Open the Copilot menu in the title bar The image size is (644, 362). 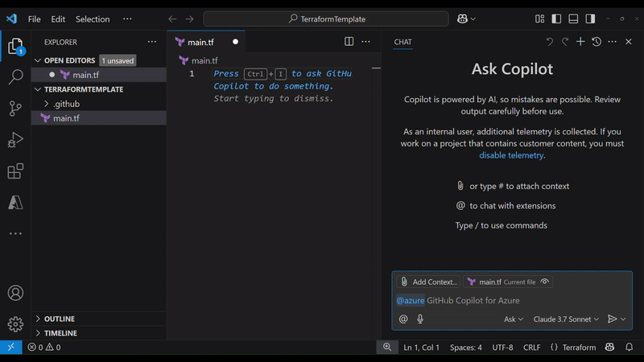(x=466, y=19)
